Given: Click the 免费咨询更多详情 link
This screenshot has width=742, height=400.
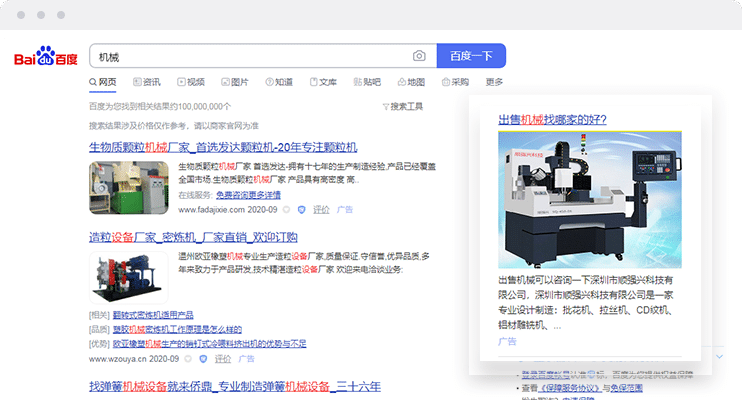Looking at the screenshot, I should pos(249,195).
